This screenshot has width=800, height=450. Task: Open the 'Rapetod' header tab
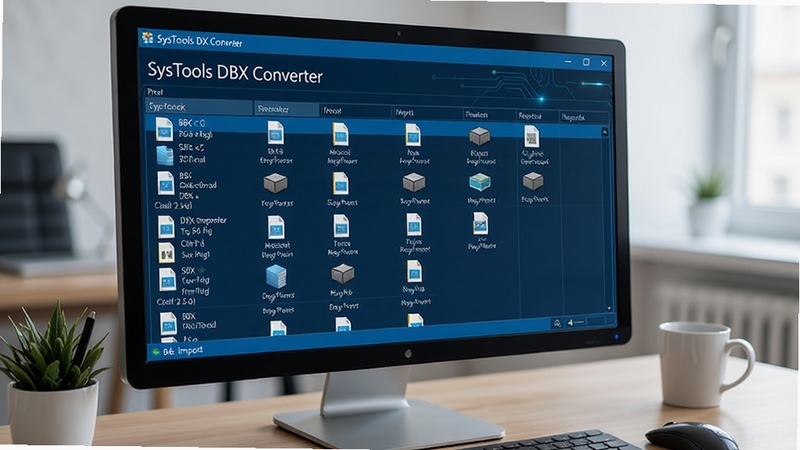tap(537, 116)
